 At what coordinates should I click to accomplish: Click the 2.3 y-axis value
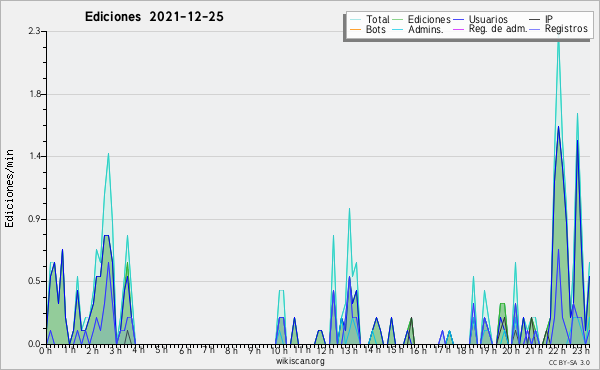click(34, 31)
